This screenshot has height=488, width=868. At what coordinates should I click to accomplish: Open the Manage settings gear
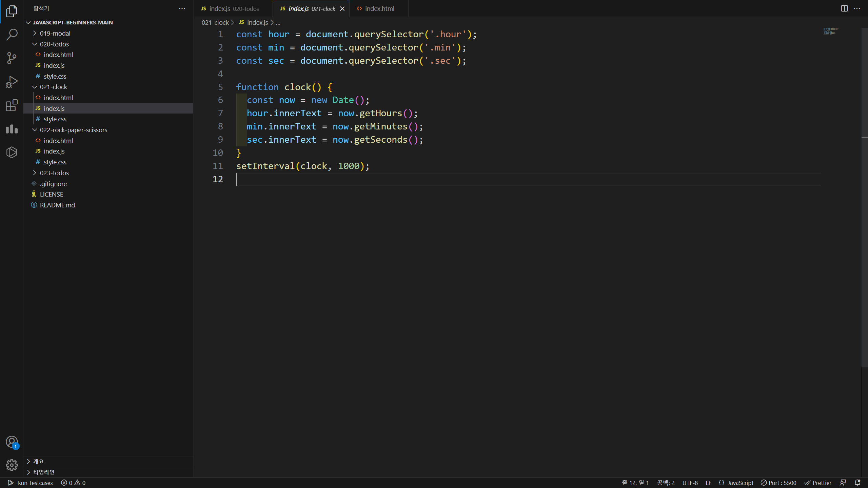click(12, 465)
